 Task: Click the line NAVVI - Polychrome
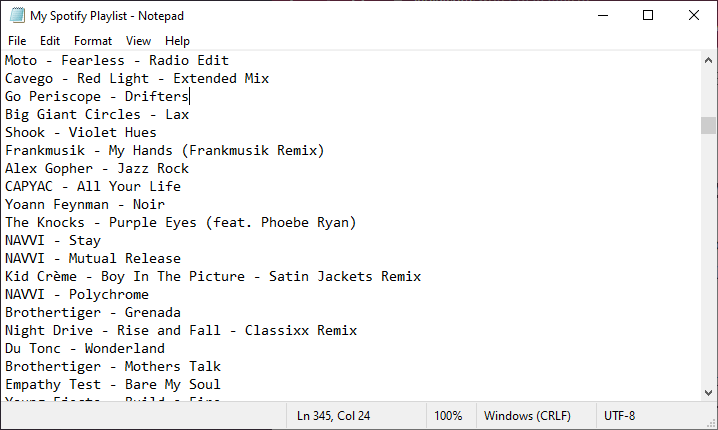pyautogui.click(x=77, y=294)
